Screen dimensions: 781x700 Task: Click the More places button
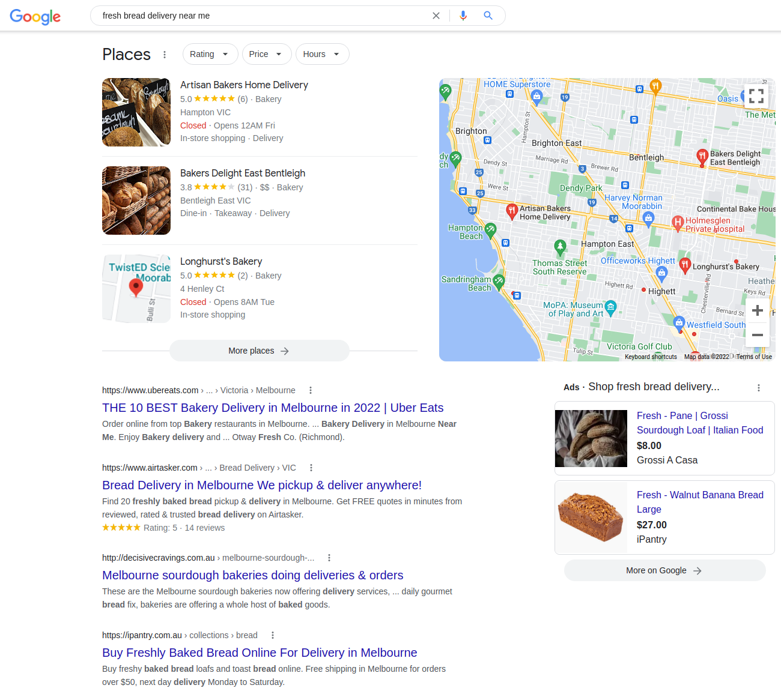259,351
